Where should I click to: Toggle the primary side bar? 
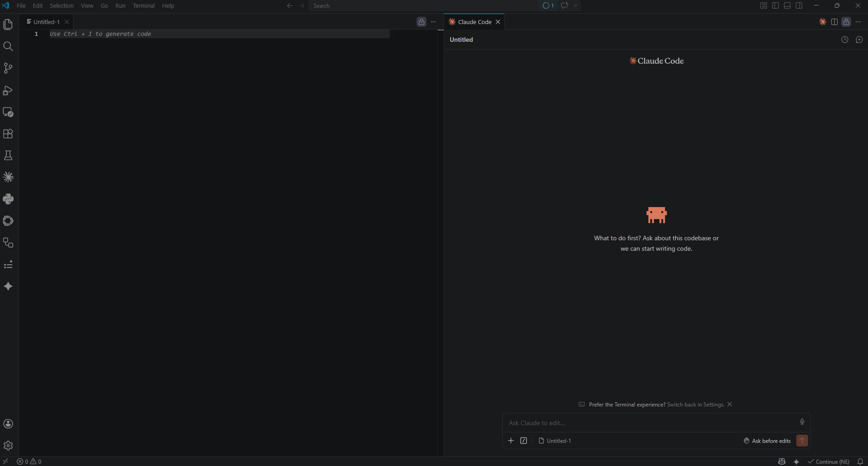(775, 5)
